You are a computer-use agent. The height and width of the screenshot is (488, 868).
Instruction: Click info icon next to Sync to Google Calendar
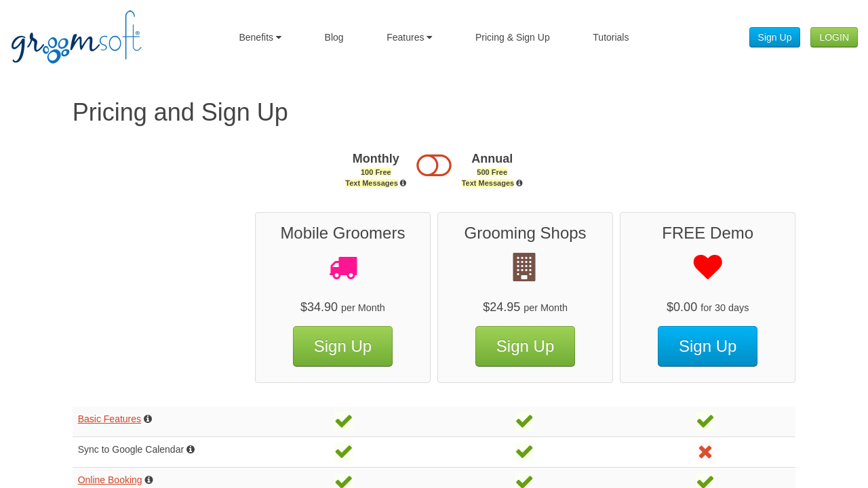(191, 449)
